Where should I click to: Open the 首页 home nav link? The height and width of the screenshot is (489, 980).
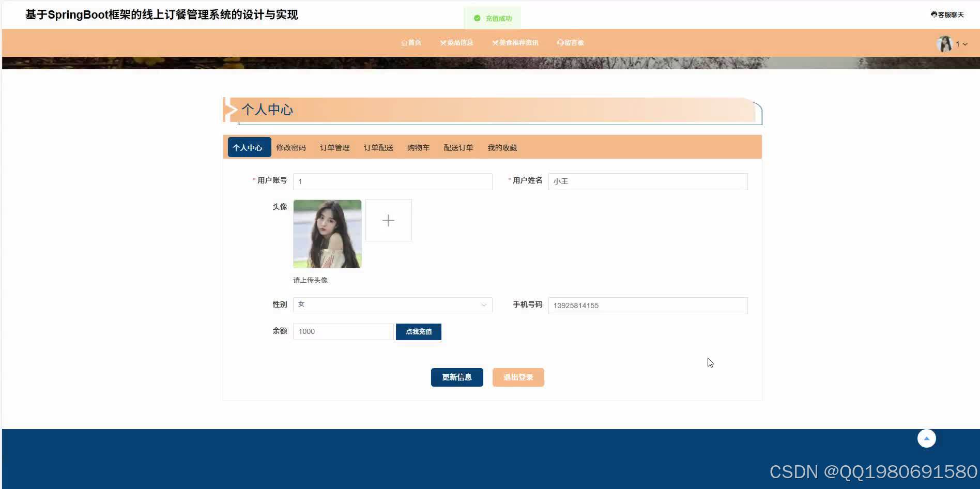click(x=411, y=43)
